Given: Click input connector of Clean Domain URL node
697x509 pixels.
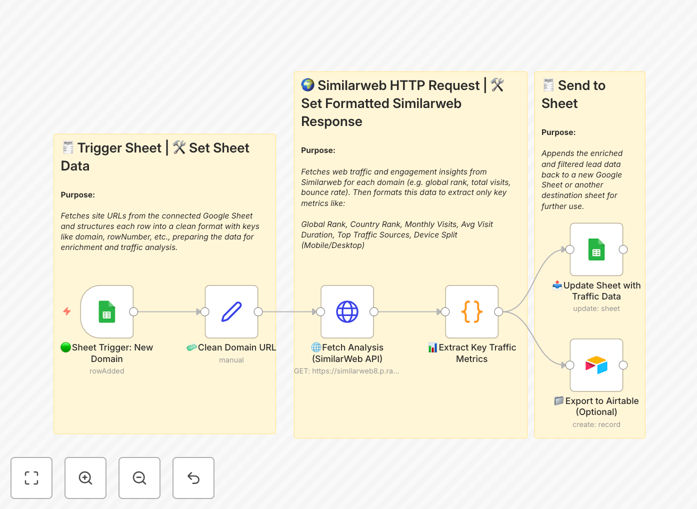Looking at the screenshot, I should [x=205, y=312].
